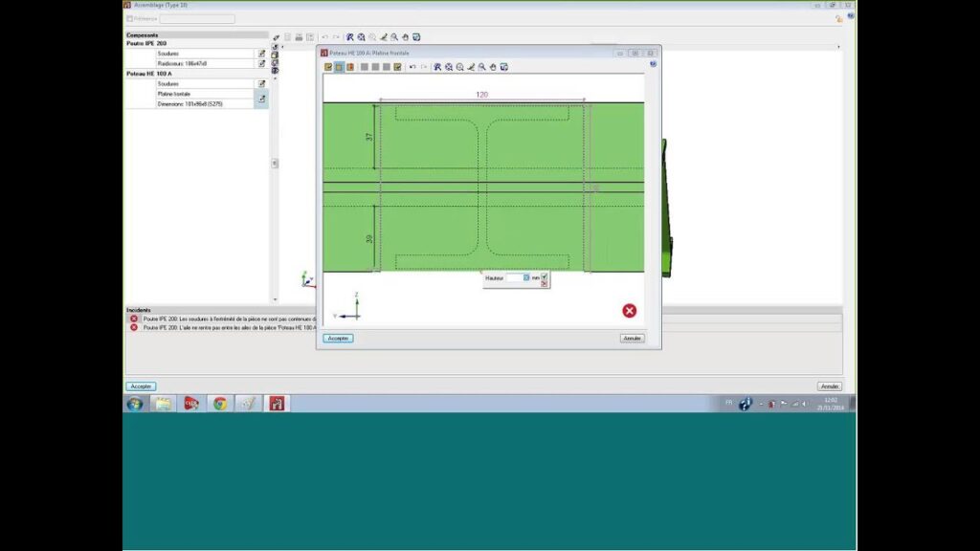980x551 pixels.
Task: Click the first yellow edit icon in the dialog toolbar
Action: coord(328,67)
